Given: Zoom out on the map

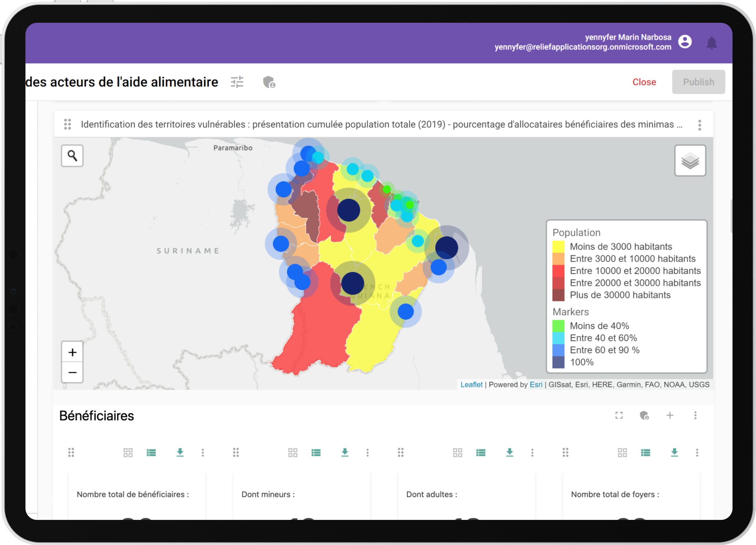Looking at the screenshot, I should (72, 372).
